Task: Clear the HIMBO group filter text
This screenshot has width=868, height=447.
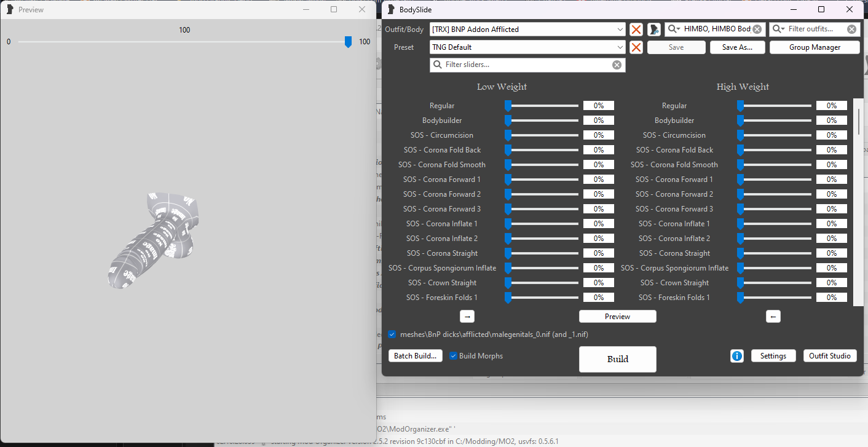Action: click(757, 30)
